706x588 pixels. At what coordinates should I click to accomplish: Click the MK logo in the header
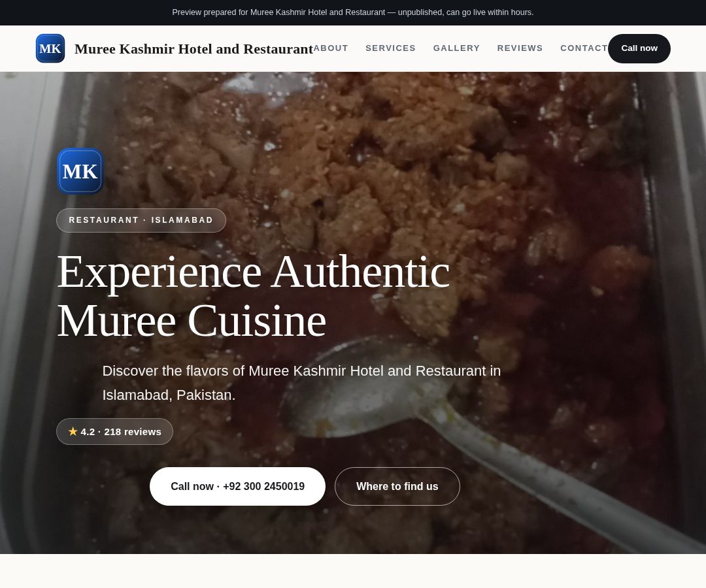pyautogui.click(x=50, y=48)
